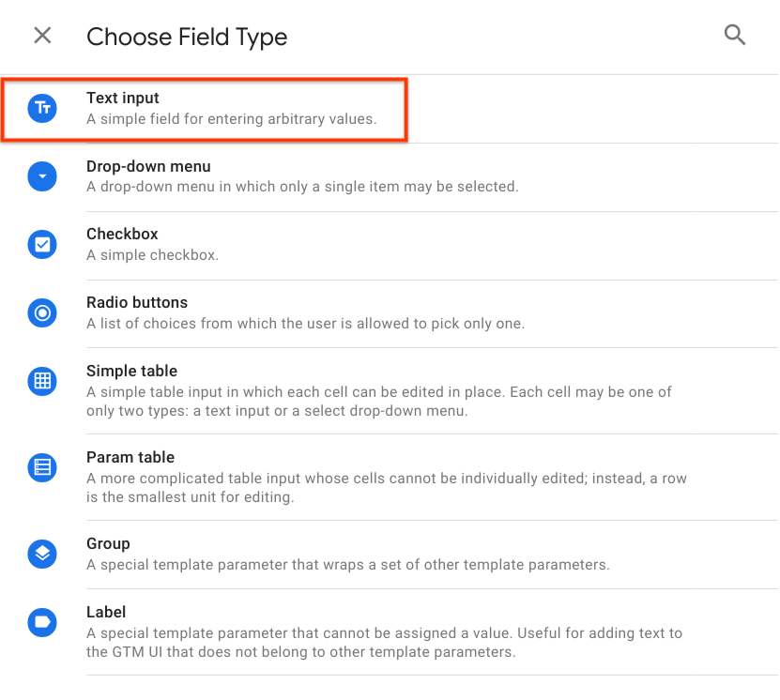Viewport: 780px width, 700px height.
Task: Choose the Checkbox field type row
Action: point(282,244)
